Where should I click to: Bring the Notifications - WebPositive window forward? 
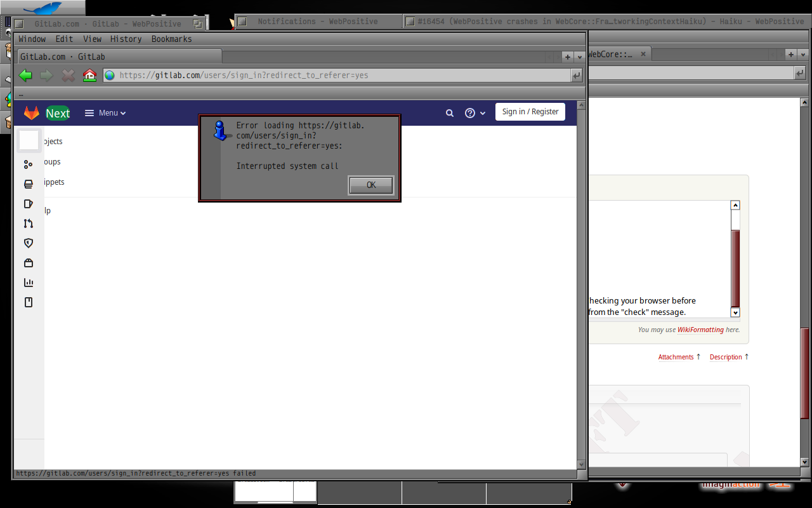(318, 21)
